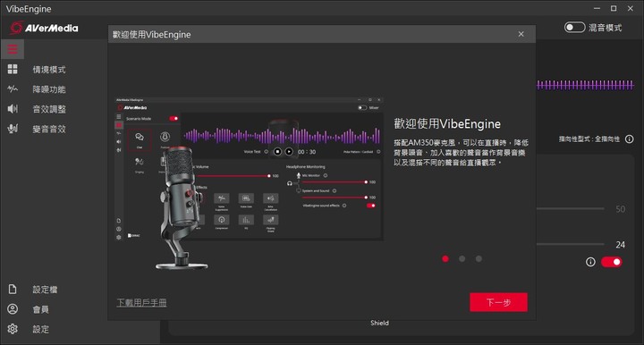The height and width of the screenshot is (345, 644).
Task: Click the welcome preview image of VibeEngine
Action: (249, 182)
